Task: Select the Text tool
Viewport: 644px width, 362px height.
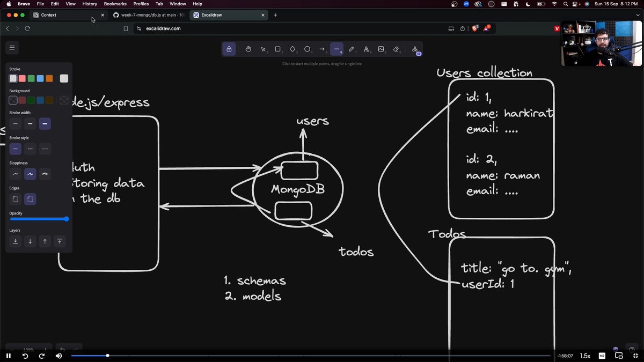Action: [x=367, y=49]
